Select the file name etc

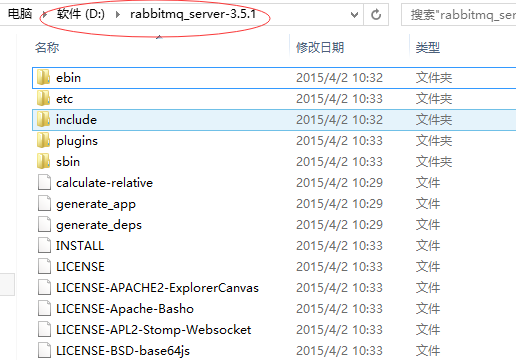click(x=64, y=99)
